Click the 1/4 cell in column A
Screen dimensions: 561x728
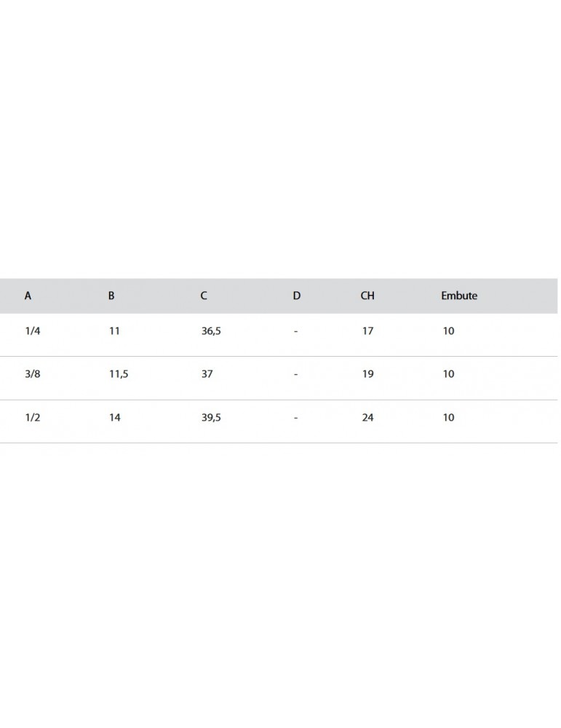[x=32, y=331]
